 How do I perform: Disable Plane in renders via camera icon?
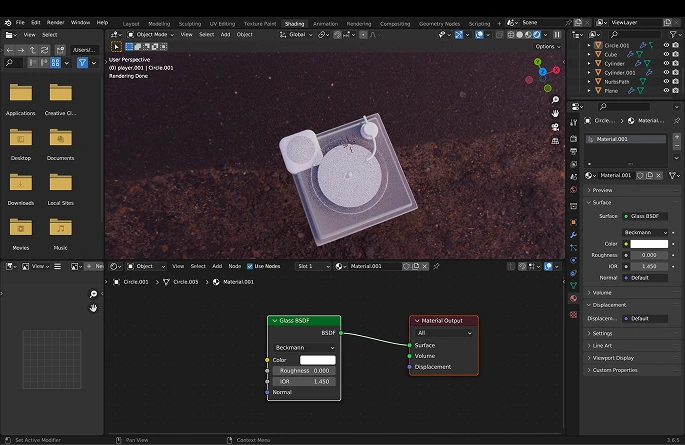pos(676,90)
